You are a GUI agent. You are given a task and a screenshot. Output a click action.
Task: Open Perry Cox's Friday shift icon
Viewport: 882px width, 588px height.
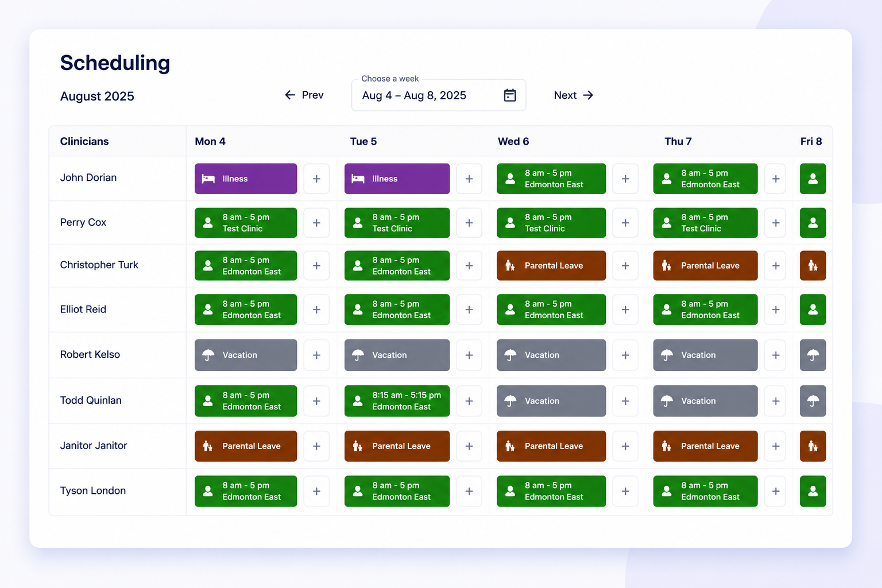(x=813, y=223)
